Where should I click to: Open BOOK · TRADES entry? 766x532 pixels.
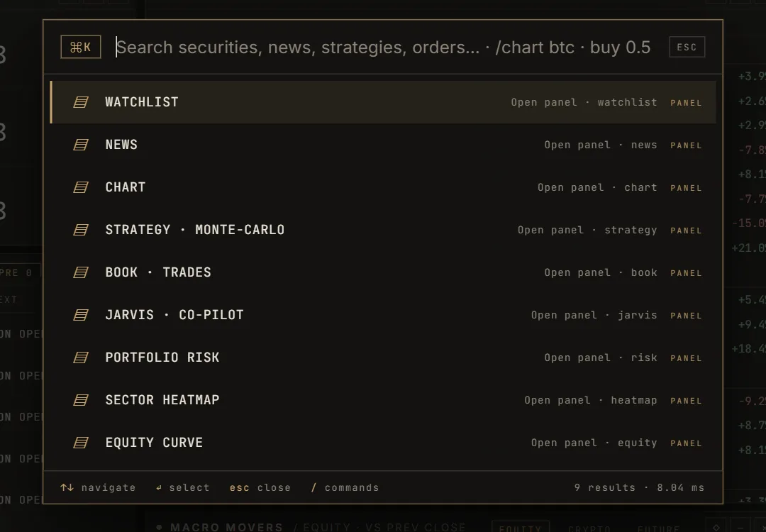click(x=383, y=272)
